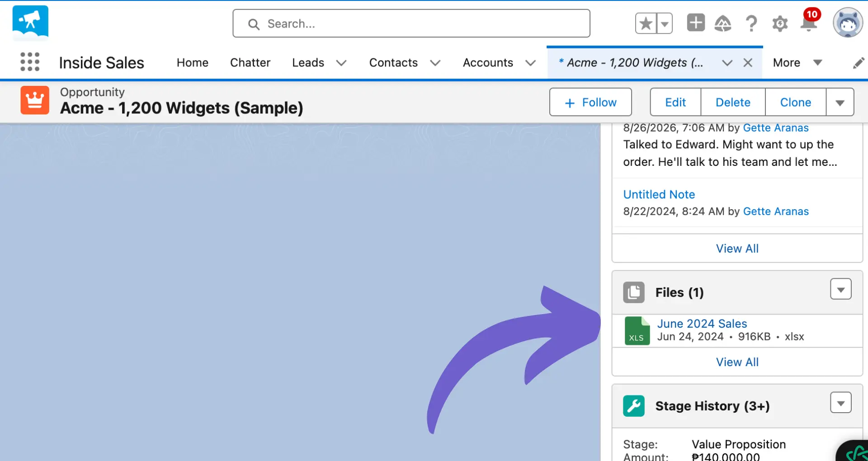The image size is (868, 461).
Task: Click the Edit button
Action: click(x=675, y=102)
